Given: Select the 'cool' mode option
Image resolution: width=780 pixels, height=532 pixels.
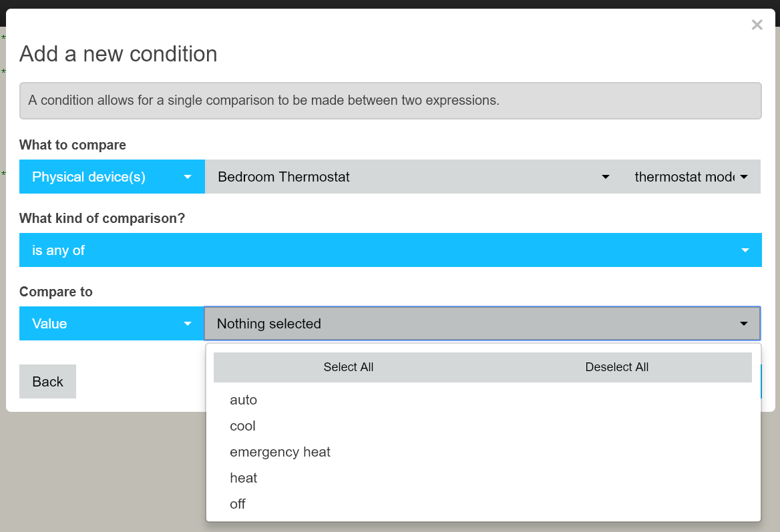Looking at the screenshot, I should pyautogui.click(x=483, y=426).
